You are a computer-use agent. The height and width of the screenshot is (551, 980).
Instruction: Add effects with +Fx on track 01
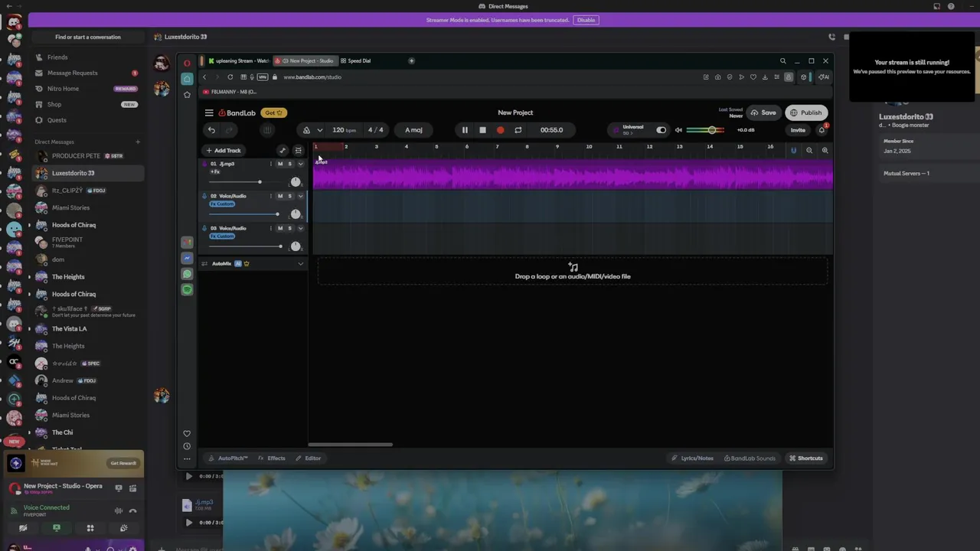215,171
